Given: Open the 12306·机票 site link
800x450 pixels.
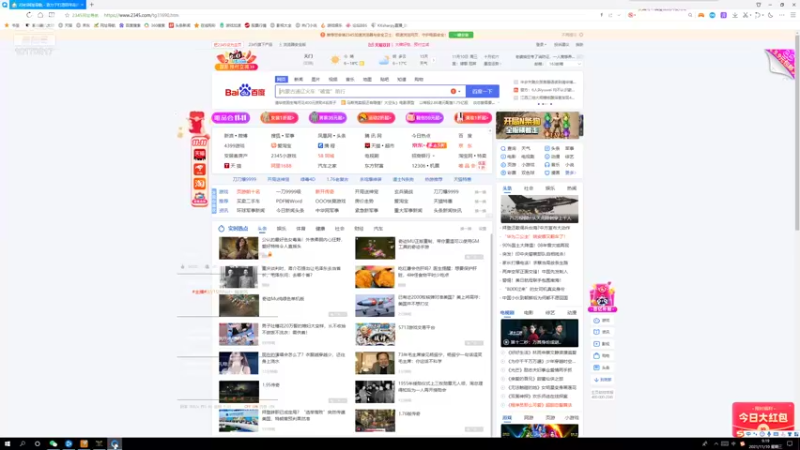Looking at the screenshot, I should 426,166.
